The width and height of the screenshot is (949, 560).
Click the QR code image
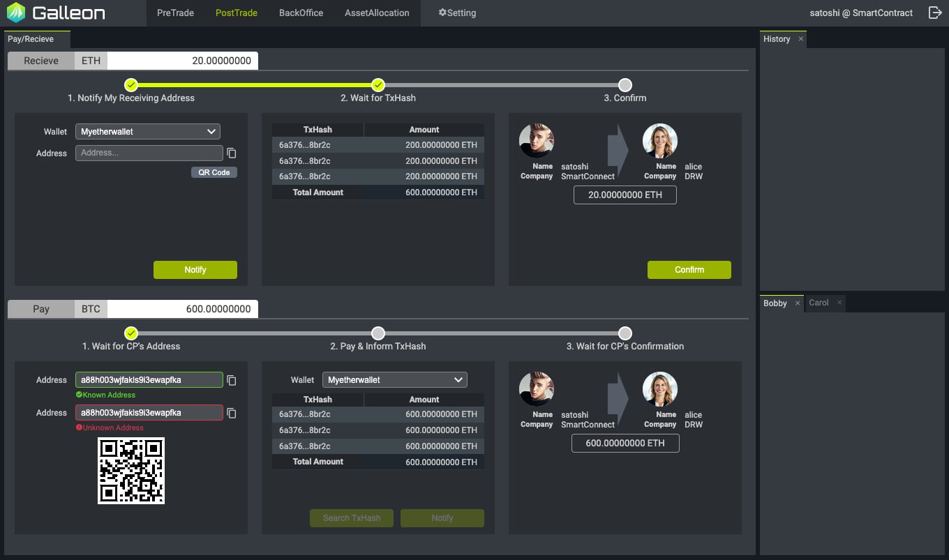point(131,471)
